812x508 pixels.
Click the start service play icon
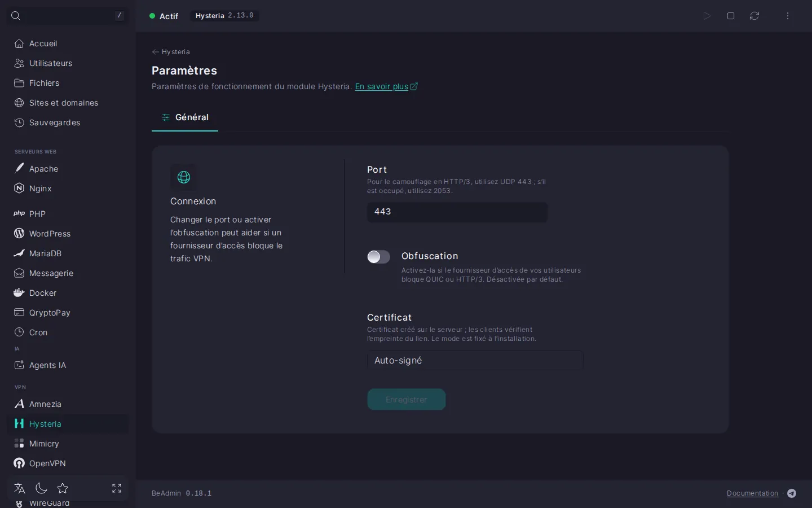tap(707, 16)
